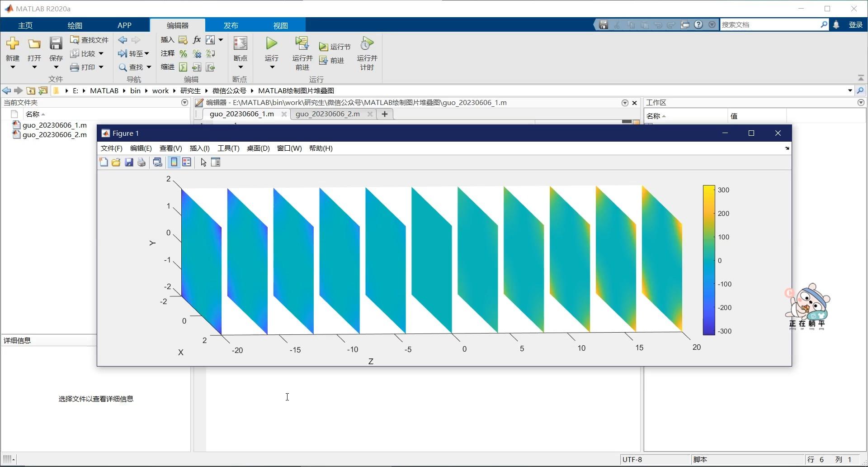Click the Save floppy icon in ribbon
Image resolution: width=868 pixels, height=467 pixels.
56,43
